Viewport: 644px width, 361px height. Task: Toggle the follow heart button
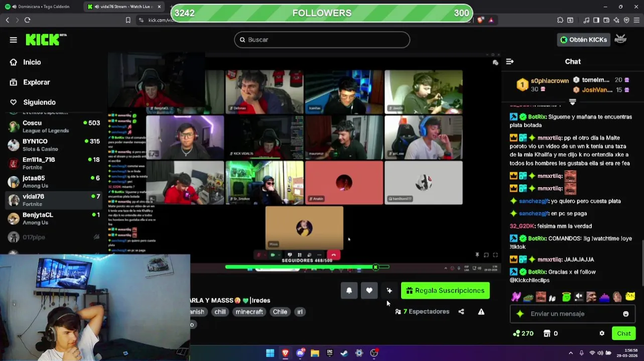pyautogui.click(x=369, y=290)
